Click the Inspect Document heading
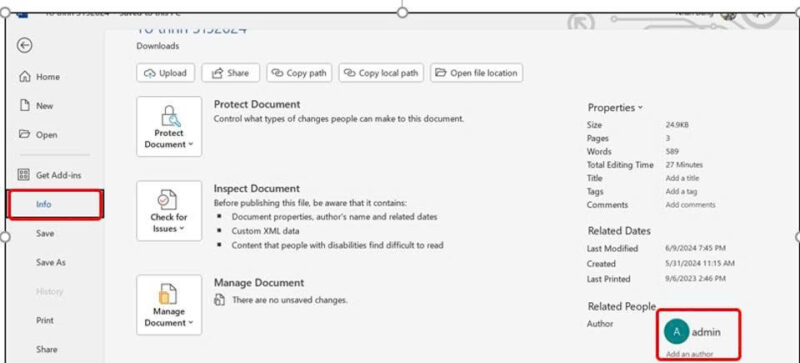This screenshot has height=363, width=800. 257,189
